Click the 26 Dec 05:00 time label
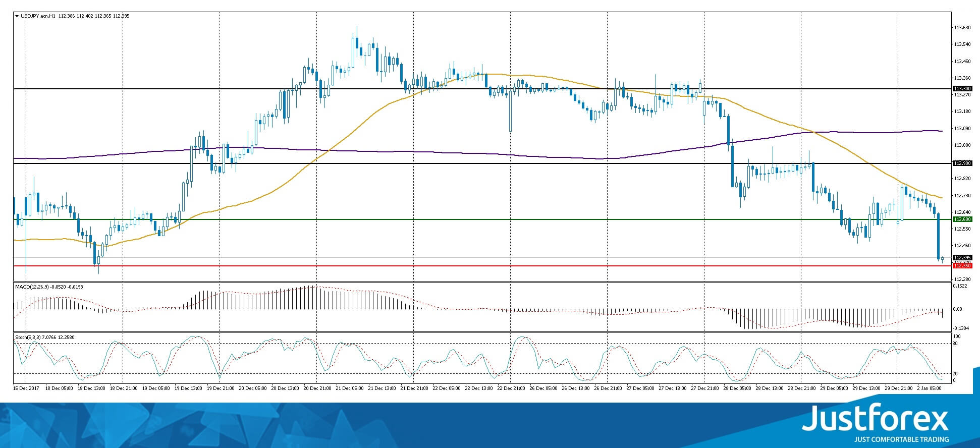The width and height of the screenshot is (980, 448). point(544,388)
